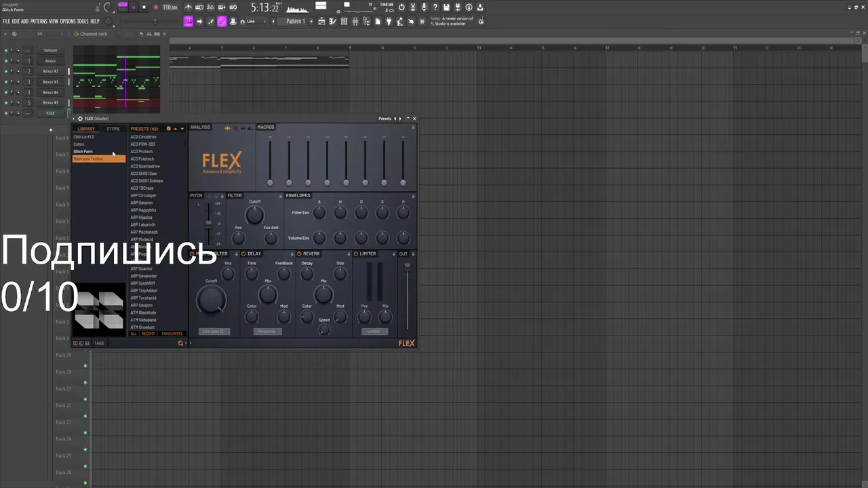Screen dimensions: 868x488
Task: Toggle the REVERB power button
Action: [299, 254]
